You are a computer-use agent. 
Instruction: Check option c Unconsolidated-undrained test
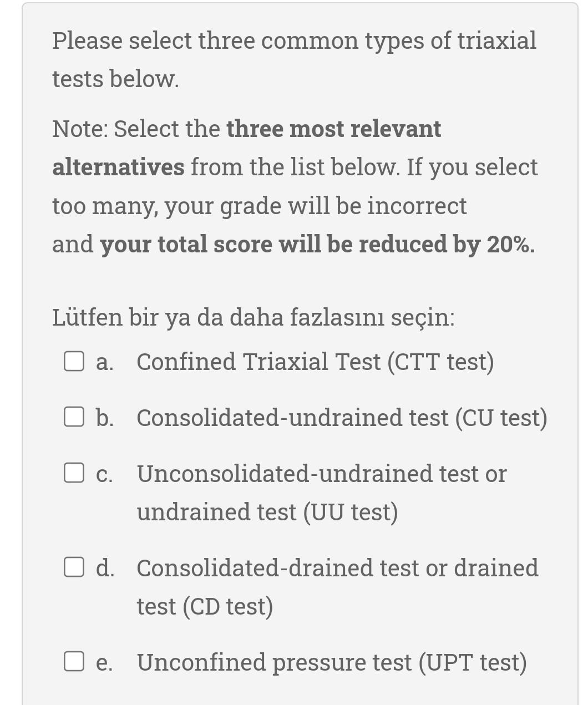click(x=74, y=474)
